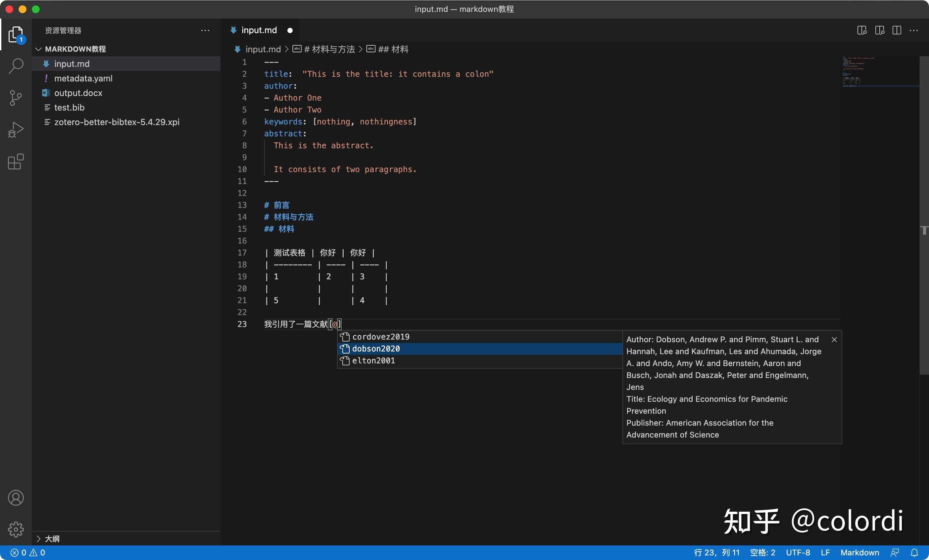Image resolution: width=929 pixels, height=560 pixels.
Task: Open Run and Debug view
Action: click(x=16, y=130)
